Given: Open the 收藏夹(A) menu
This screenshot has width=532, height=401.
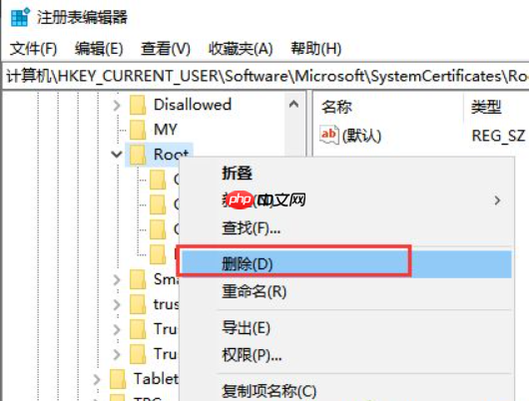Looking at the screenshot, I should click(x=241, y=49).
